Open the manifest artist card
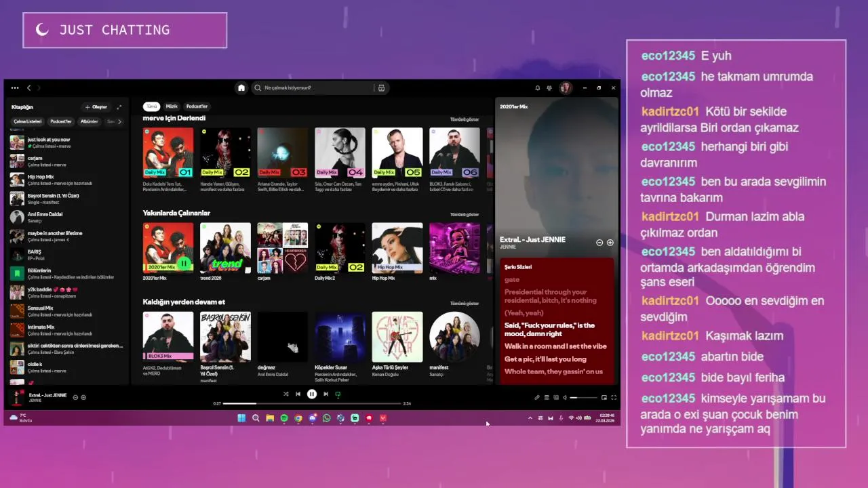This screenshot has height=488, width=868. click(454, 344)
